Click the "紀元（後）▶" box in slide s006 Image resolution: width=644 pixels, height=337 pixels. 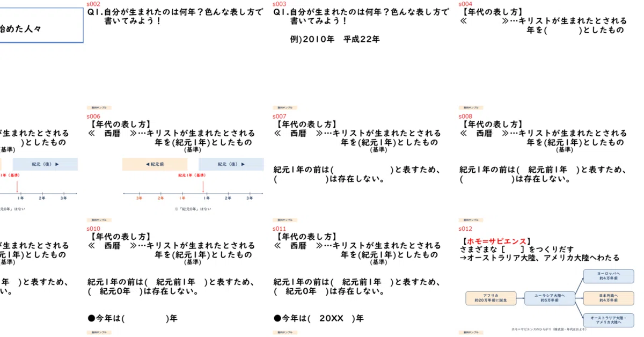click(231, 164)
